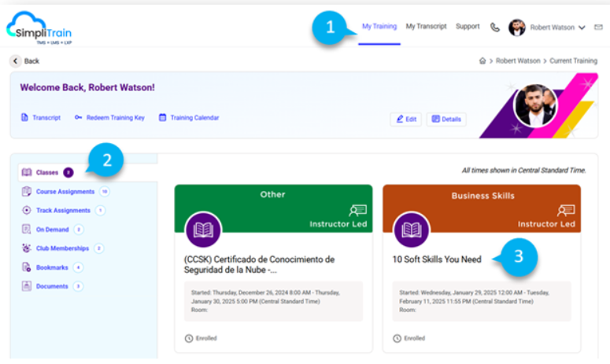The image size is (610, 364).
Task: Open On Demand in the sidebar
Action: (x=52, y=230)
